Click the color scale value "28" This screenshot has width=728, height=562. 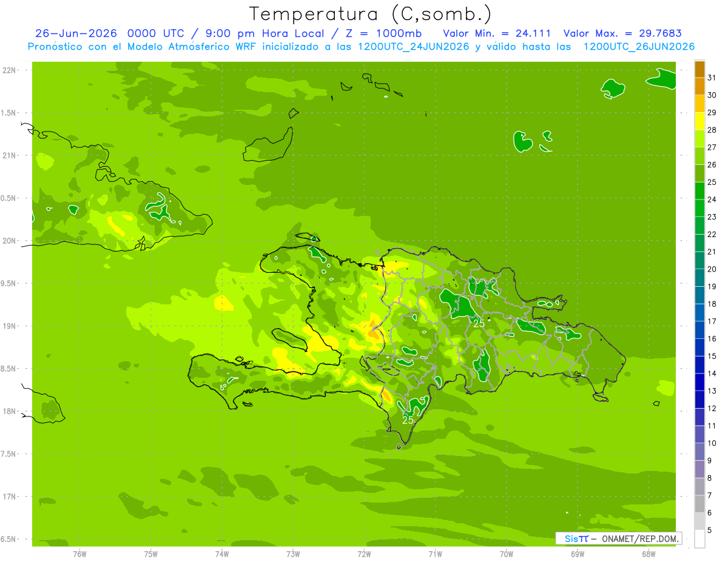tap(712, 130)
